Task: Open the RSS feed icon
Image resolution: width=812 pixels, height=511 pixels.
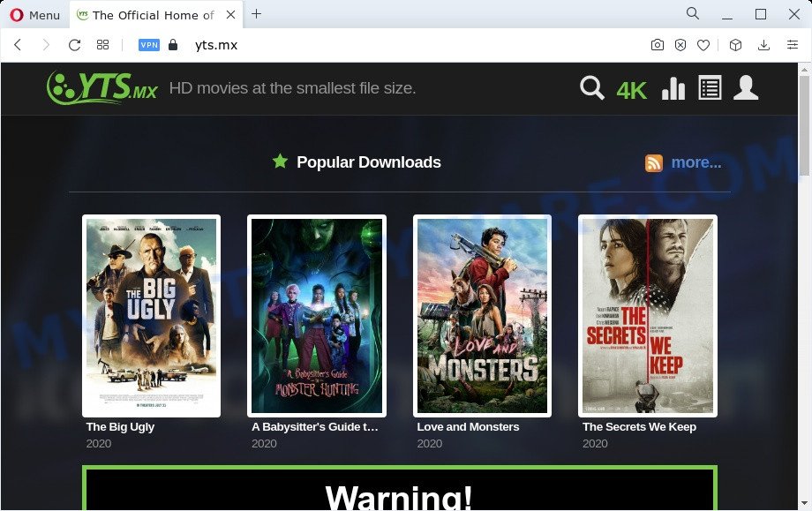Action: click(x=653, y=163)
